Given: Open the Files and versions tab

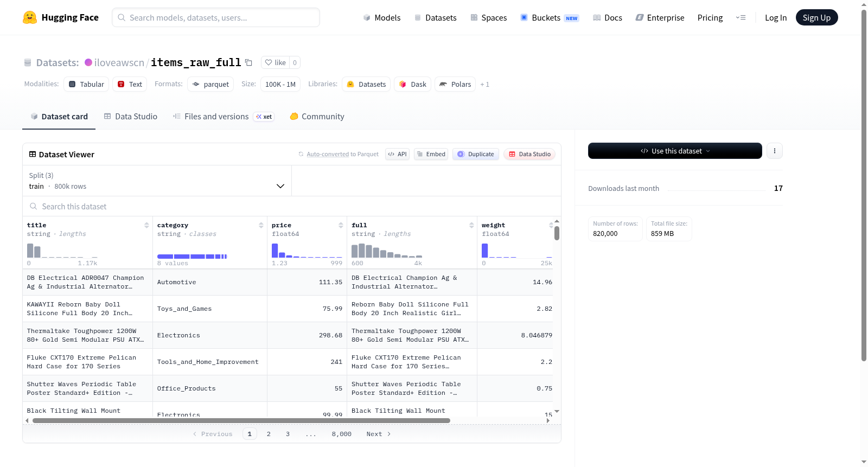Looking at the screenshot, I should (x=224, y=117).
